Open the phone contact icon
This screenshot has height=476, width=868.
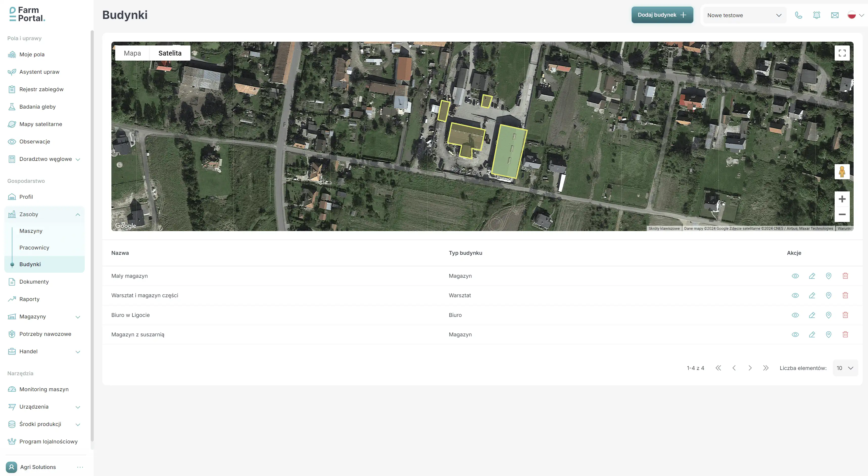[799, 15]
